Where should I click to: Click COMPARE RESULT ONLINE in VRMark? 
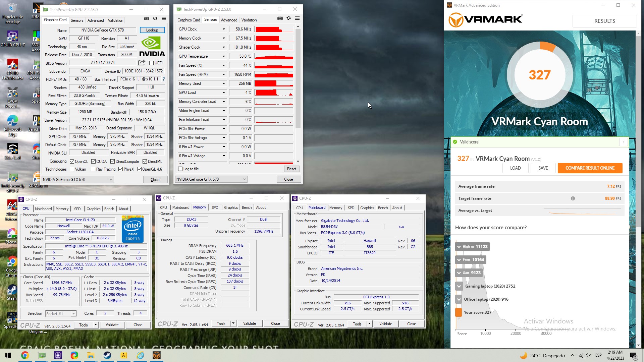pos(590,168)
